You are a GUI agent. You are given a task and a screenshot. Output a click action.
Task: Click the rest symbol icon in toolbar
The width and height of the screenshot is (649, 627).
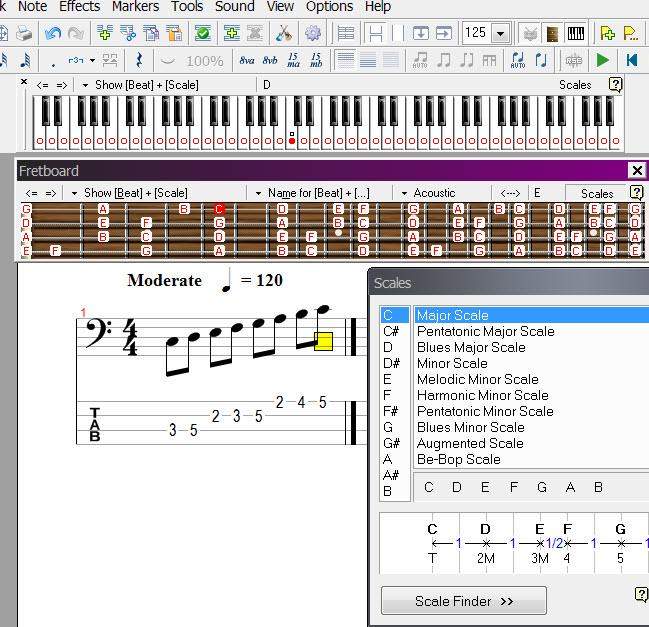[x=138, y=60]
